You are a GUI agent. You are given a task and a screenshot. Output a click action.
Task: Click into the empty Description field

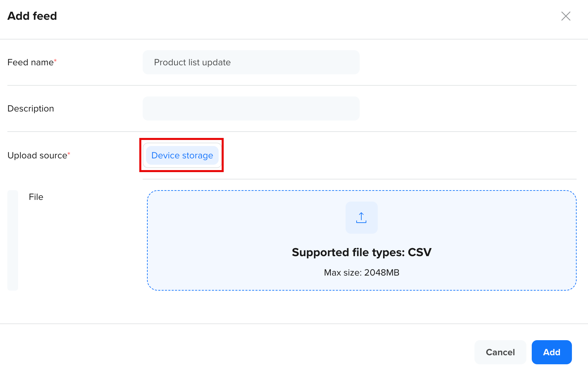coord(251,108)
